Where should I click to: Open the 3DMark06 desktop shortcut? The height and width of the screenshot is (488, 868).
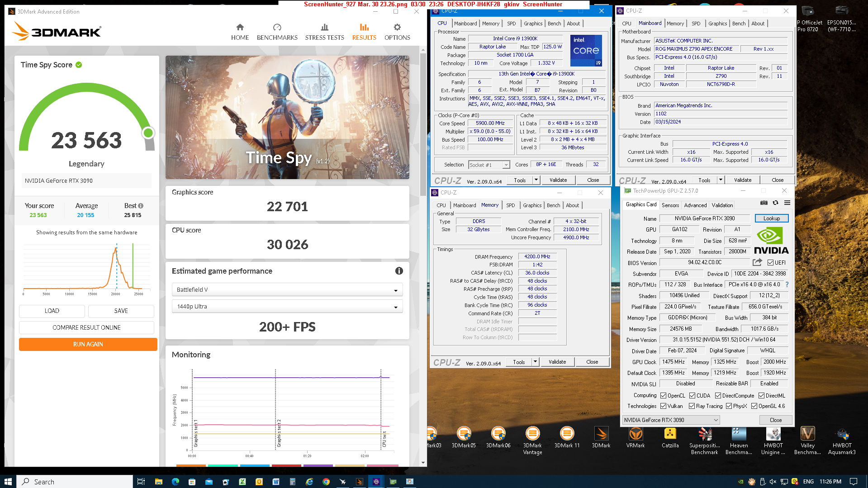[498, 438]
